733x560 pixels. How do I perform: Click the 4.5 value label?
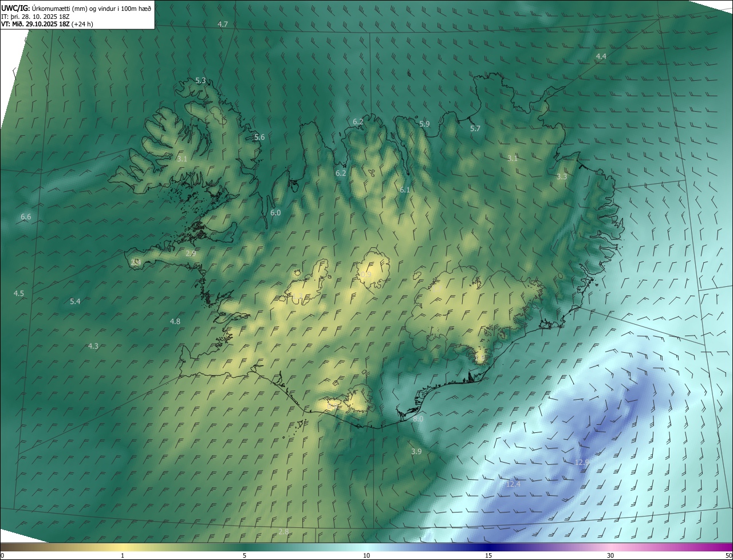[19, 293]
